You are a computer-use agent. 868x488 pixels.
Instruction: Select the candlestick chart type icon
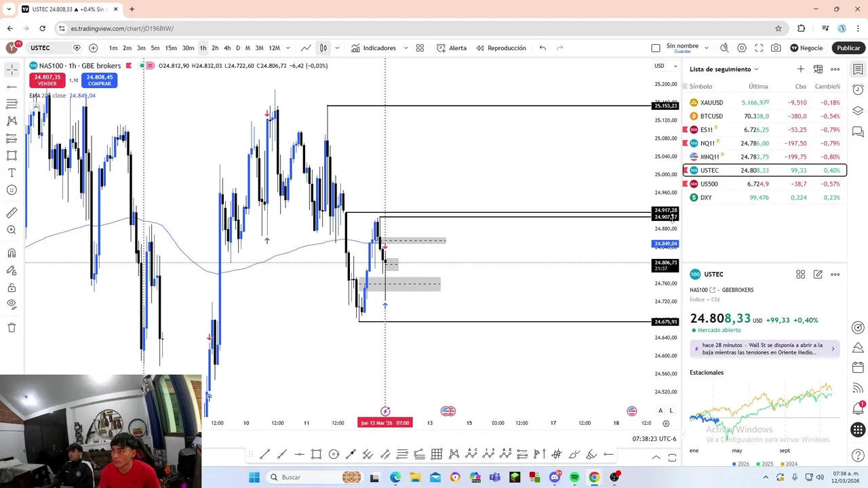(323, 48)
